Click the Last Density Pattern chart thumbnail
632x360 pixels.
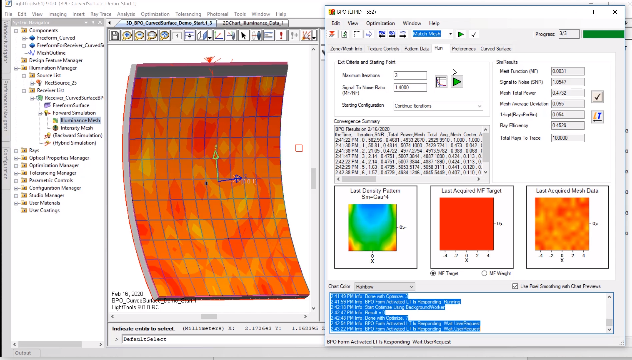click(x=375, y=227)
